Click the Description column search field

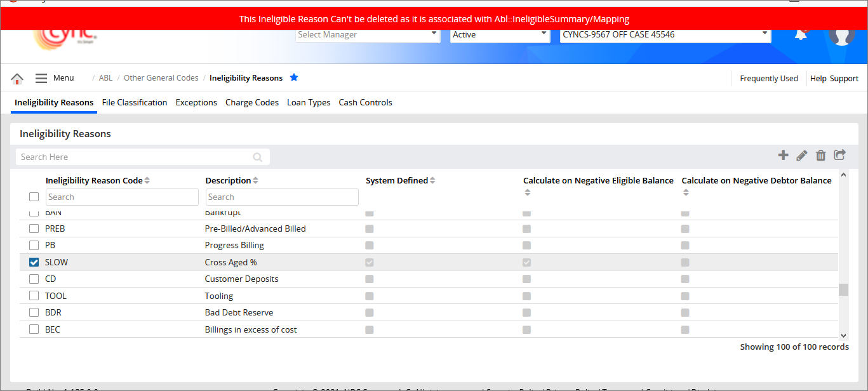pyautogui.click(x=282, y=197)
